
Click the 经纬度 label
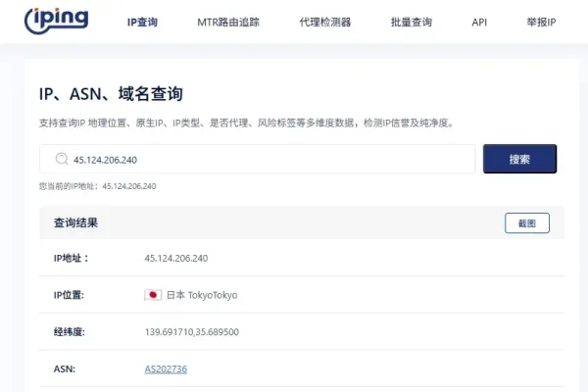point(70,332)
